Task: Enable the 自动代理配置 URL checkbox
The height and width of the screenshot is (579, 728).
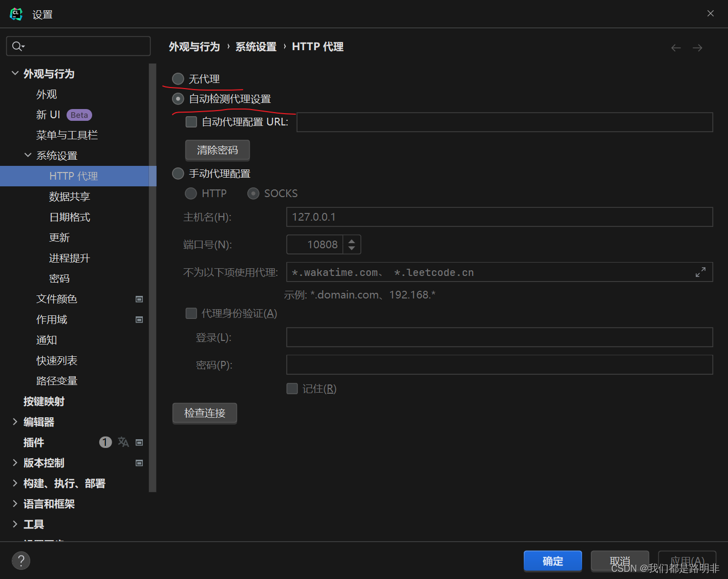Action: point(191,122)
